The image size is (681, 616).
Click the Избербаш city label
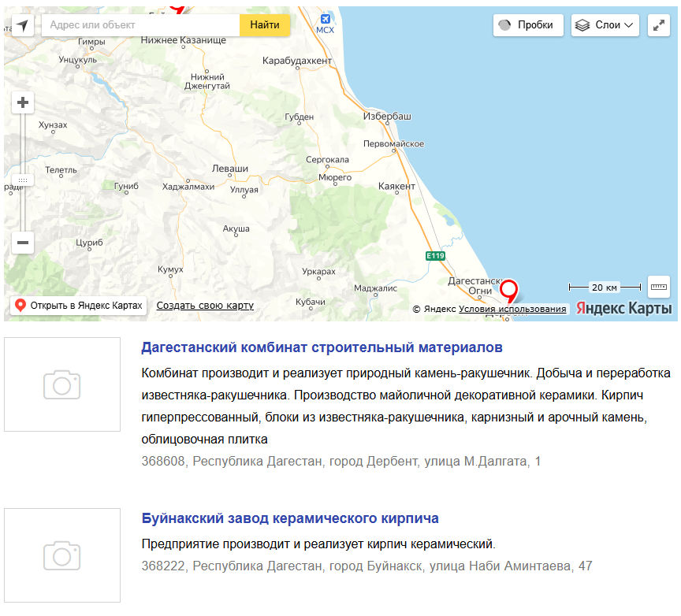pos(387,117)
